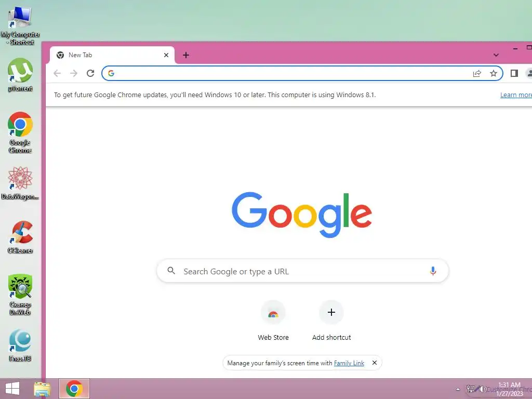Open the volume speaker tray icon
This screenshot has height=399, width=532.
point(482,389)
